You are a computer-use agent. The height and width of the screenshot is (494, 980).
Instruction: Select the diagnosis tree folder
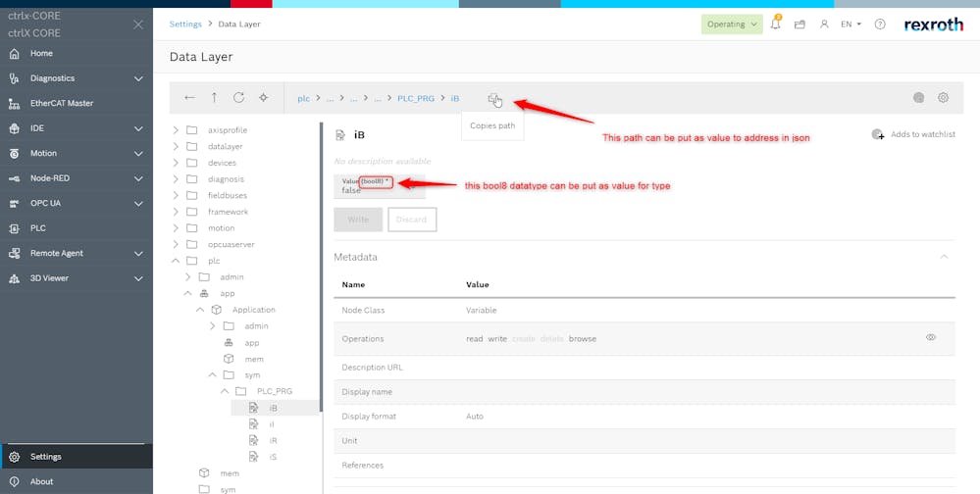point(226,179)
